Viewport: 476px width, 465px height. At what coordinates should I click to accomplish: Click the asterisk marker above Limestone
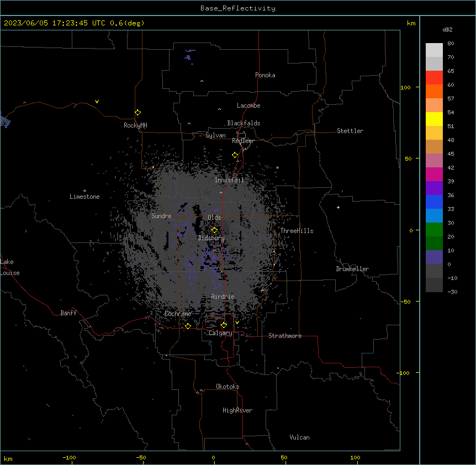point(84,191)
